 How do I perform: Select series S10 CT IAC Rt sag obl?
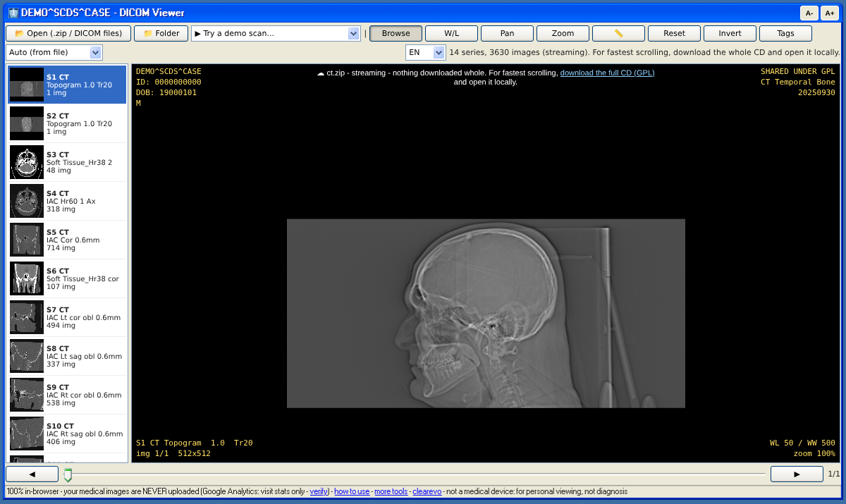click(67, 434)
